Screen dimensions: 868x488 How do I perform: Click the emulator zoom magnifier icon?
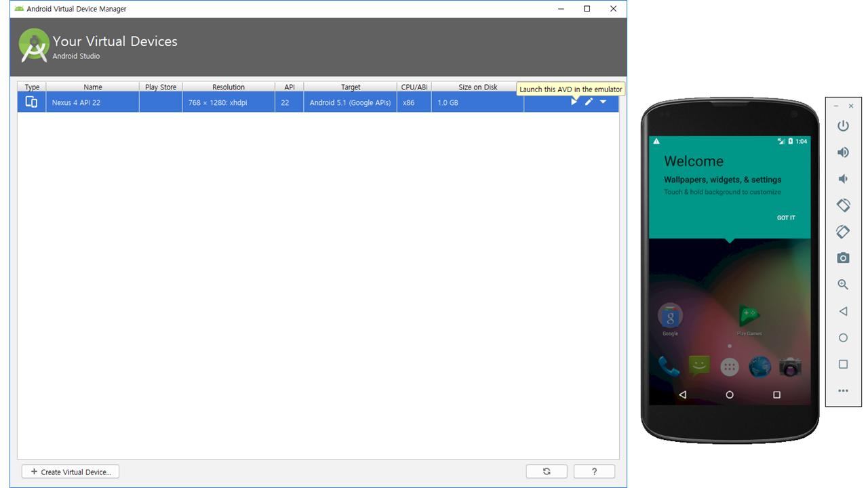[x=843, y=285]
